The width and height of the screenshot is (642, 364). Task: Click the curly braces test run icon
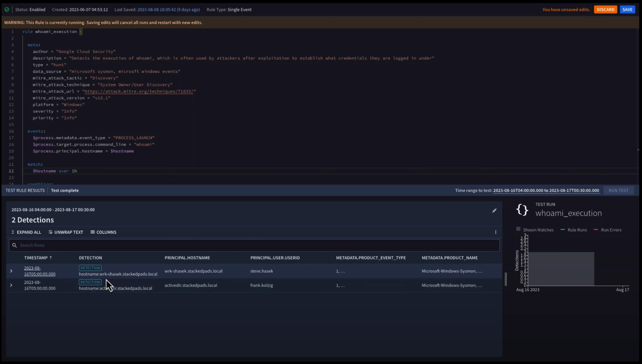tap(522, 210)
